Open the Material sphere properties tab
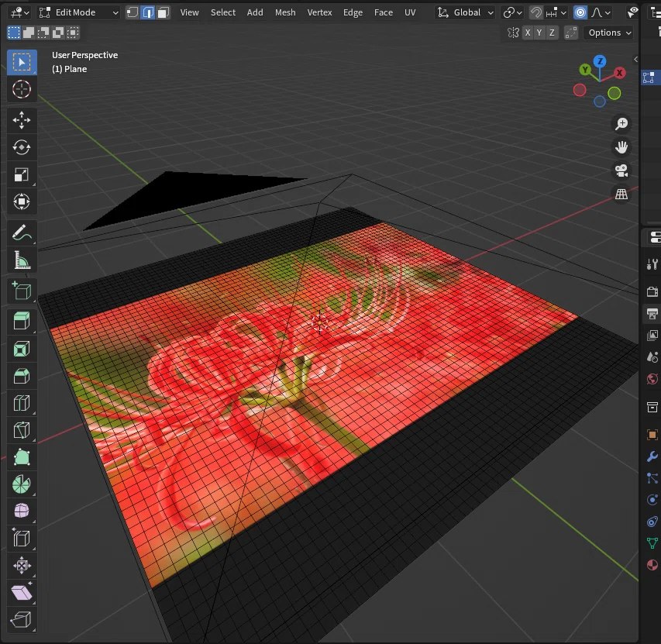Screen dimensions: 661x644 (x=652, y=565)
